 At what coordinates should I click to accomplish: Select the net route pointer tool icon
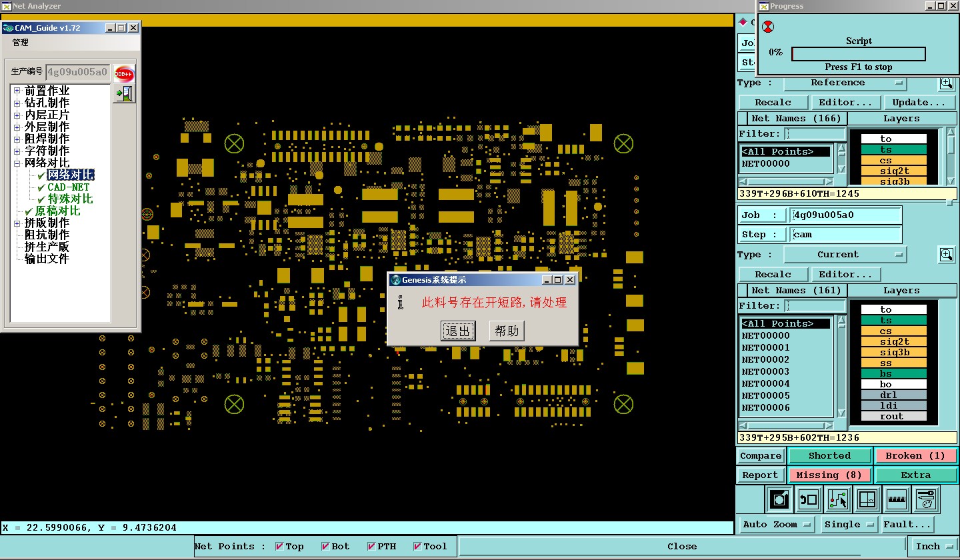tap(837, 499)
